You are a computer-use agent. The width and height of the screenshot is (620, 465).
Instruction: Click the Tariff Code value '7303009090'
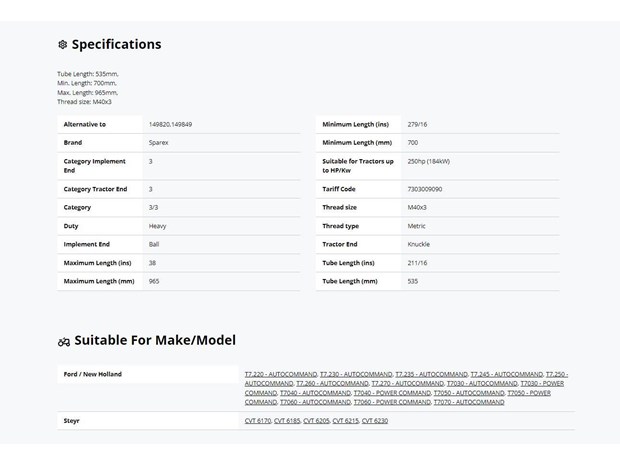tap(425, 189)
